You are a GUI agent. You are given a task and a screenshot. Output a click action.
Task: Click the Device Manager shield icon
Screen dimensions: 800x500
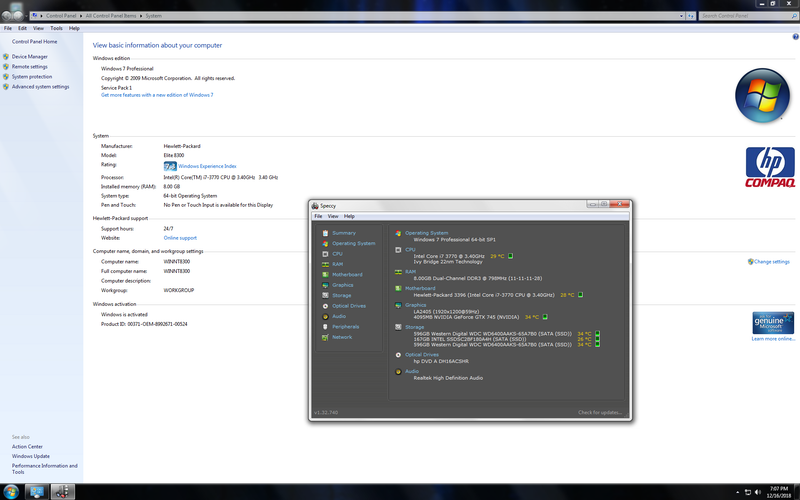(6, 57)
